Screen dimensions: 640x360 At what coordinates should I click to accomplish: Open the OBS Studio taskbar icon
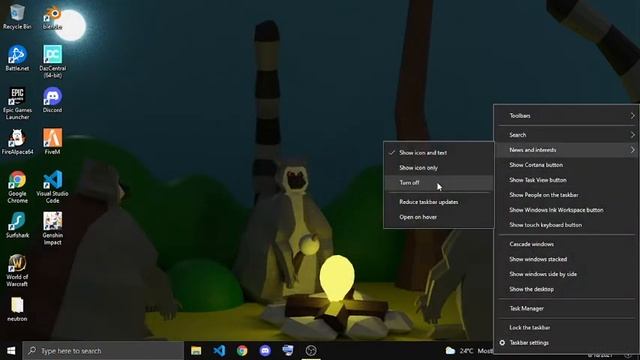point(311,351)
